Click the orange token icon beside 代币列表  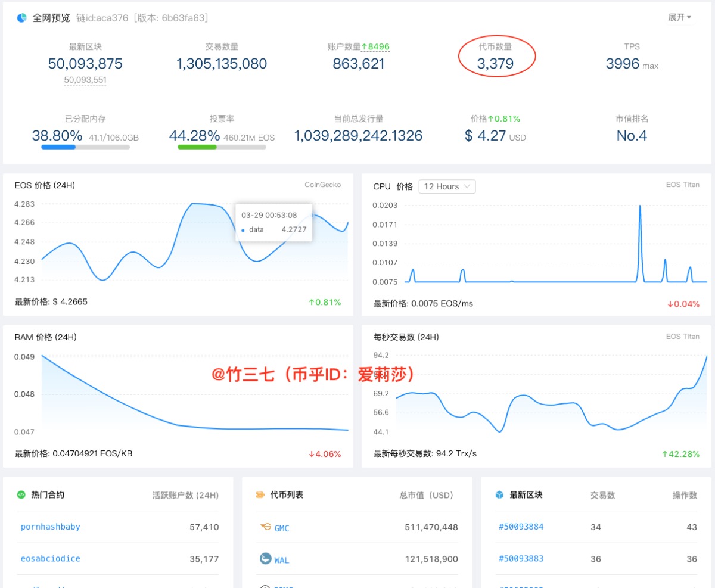[x=260, y=494]
